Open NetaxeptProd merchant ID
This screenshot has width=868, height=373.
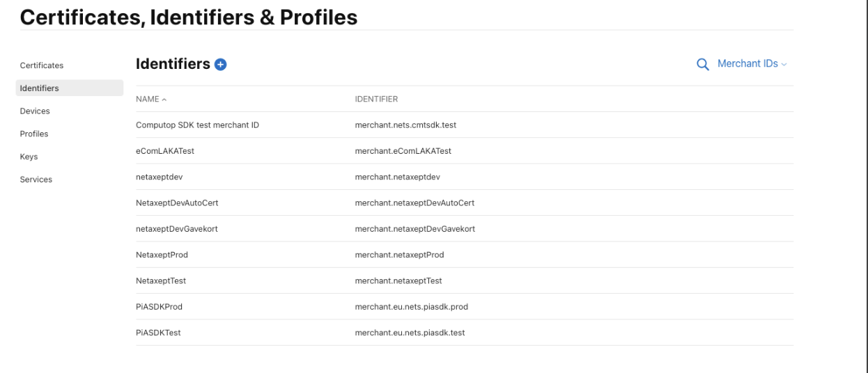click(465, 255)
